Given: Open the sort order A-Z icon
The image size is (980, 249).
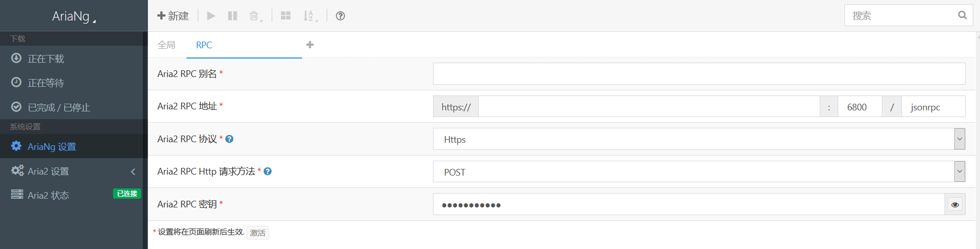Looking at the screenshot, I should click(310, 16).
